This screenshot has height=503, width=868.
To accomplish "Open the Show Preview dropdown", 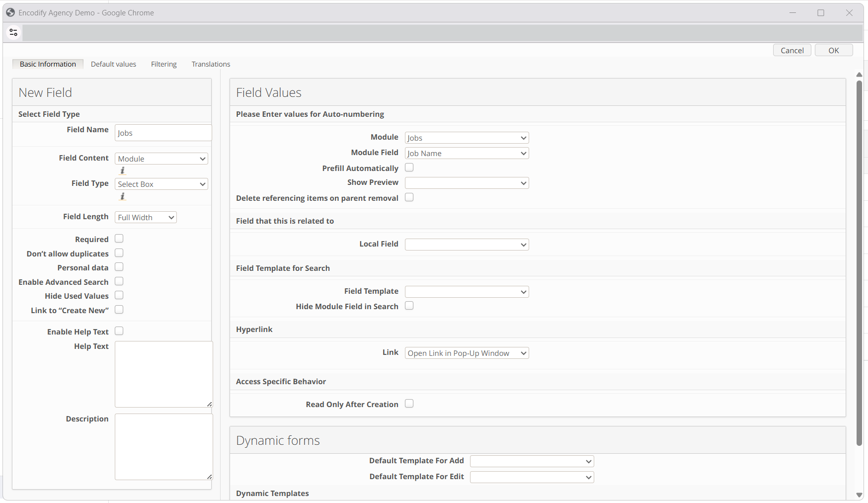I will click(x=467, y=183).
